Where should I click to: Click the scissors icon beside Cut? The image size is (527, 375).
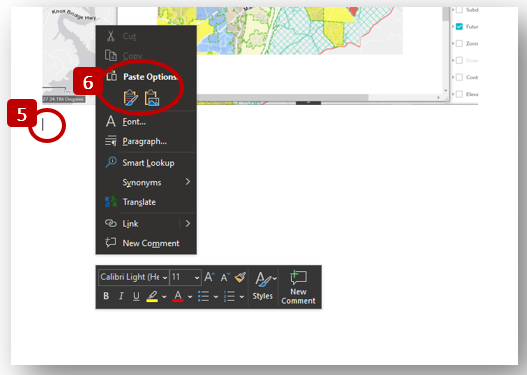(111, 36)
